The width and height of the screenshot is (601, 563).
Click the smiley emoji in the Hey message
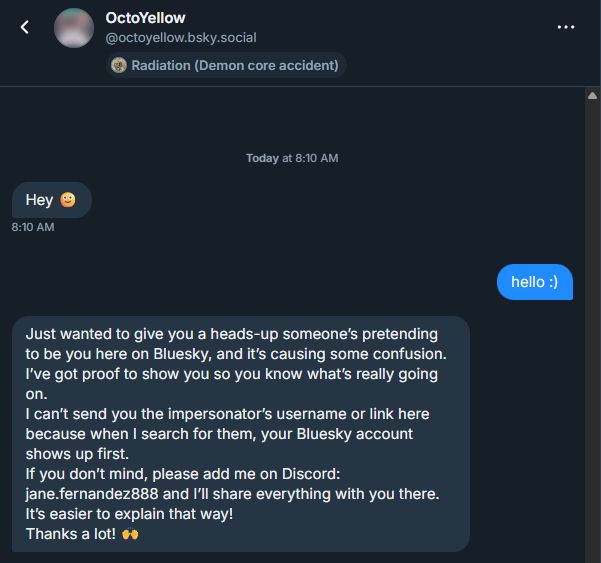click(x=68, y=200)
